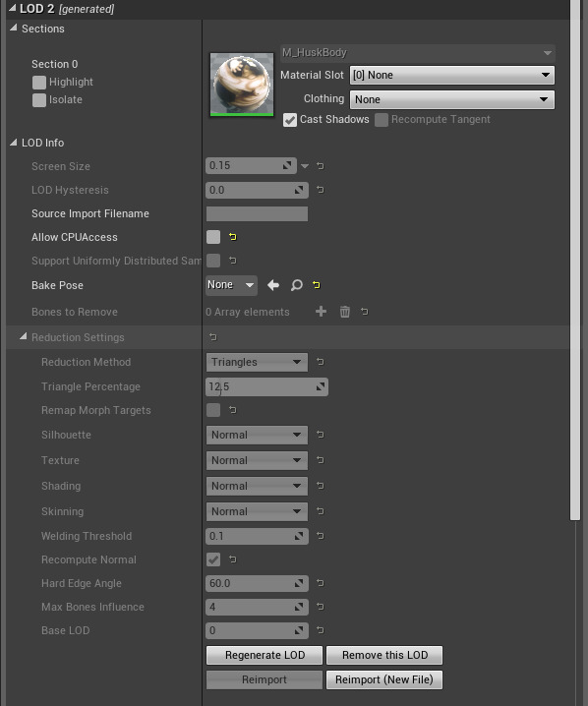Browse to Bake Pose asset magnifier icon
This screenshot has width=588, height=706.
tap(296, 285)
